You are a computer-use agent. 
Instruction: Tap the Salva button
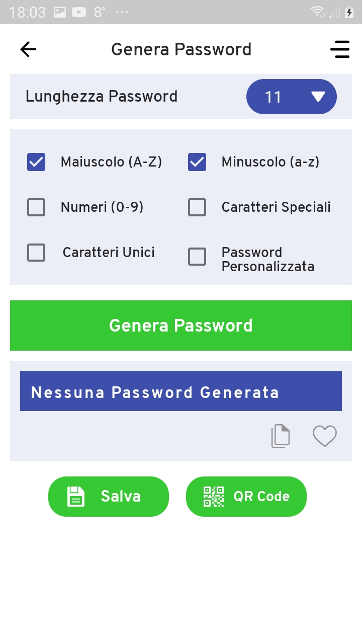click(109, 496)
